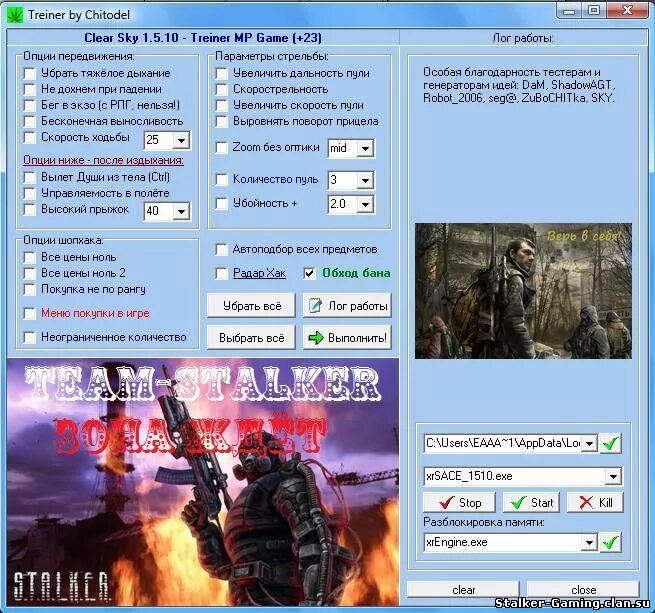Check 'Покупка не по рангу'
This screenshot has width=655, height=613.
coord(30,290)
